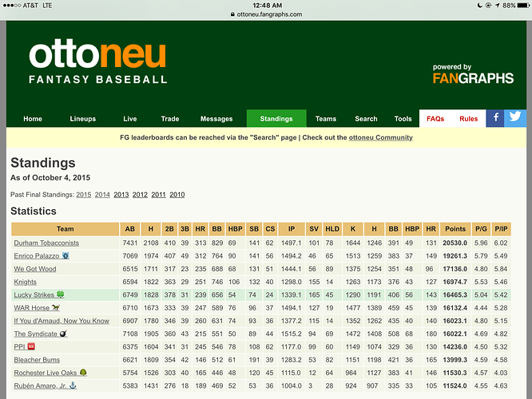The image size is (532, 399).
Task: Open the Search tab
Action: pos(366,119)
